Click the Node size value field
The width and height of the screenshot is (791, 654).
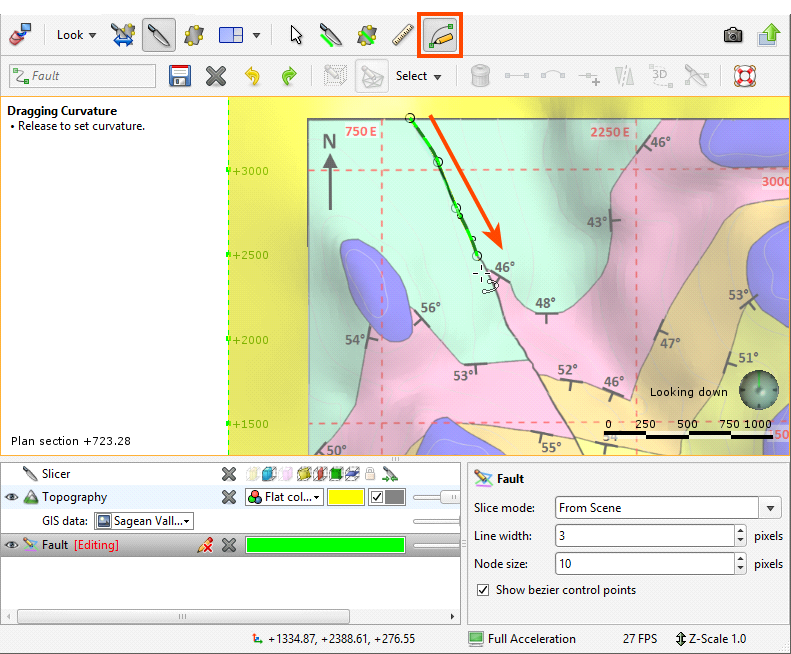point(645,564)
